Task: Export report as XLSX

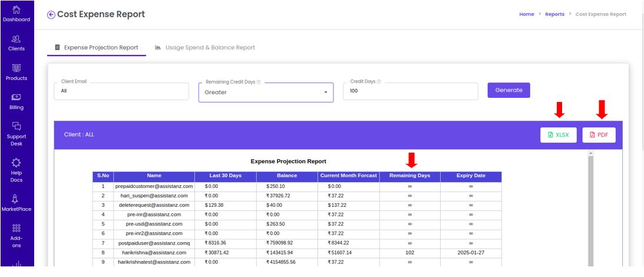Action: [x=558, y=135]
